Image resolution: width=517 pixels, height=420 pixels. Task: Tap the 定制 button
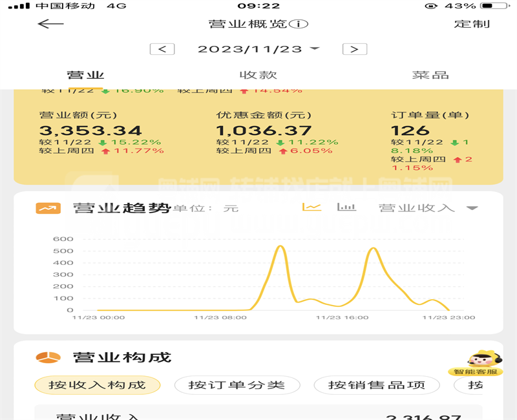pos(472,24)
